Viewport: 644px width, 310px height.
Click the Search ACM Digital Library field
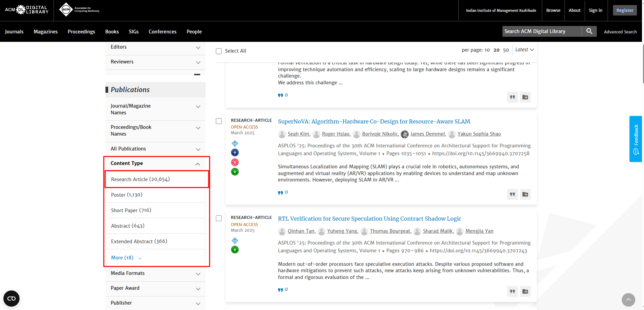pos(542,31)
